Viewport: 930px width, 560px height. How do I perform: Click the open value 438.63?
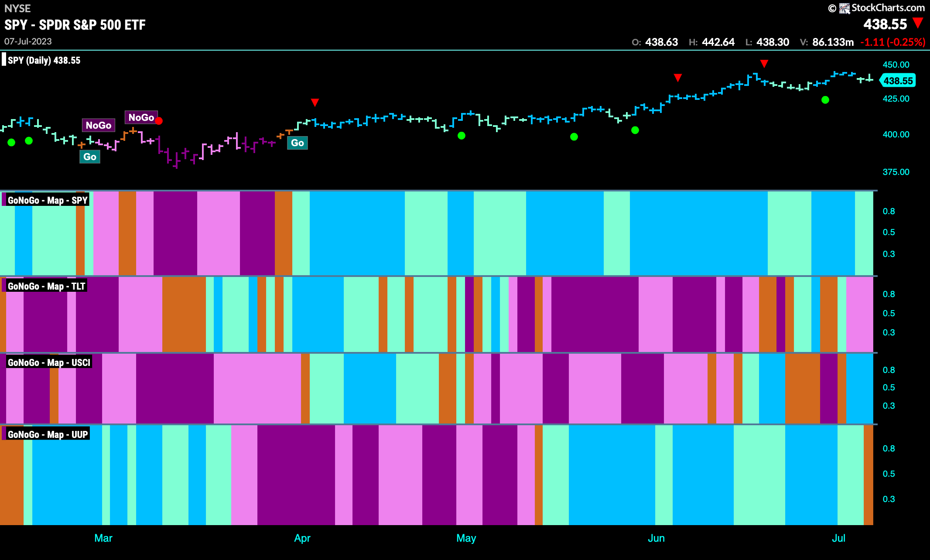(662, 42)
